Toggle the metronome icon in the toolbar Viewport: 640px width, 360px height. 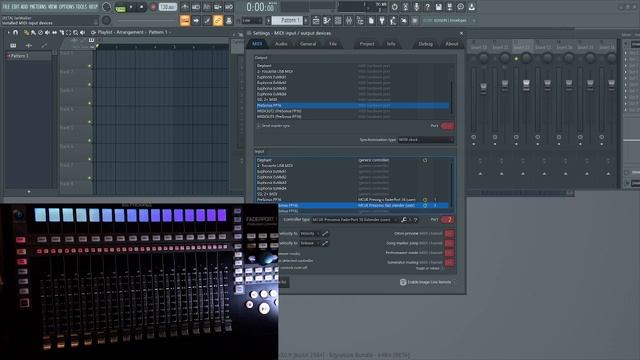point(185,7)
